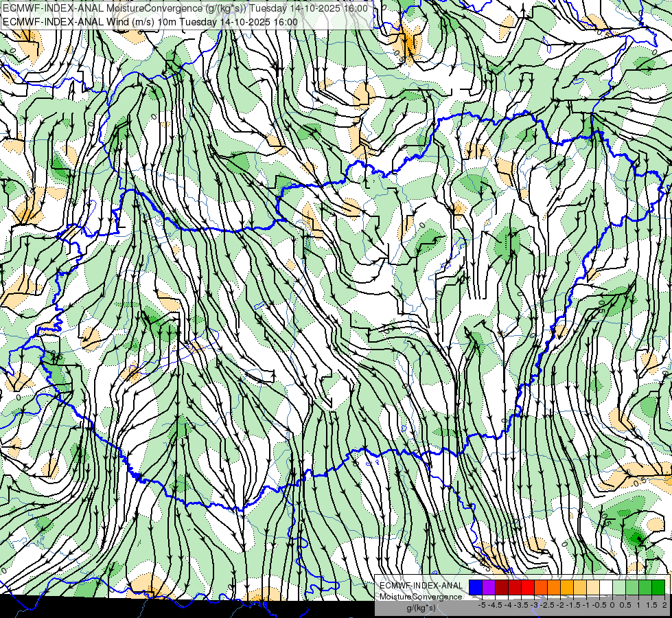
Task: Pick the palest green swatch between 0 and 0.5
Action: (619, 588)
